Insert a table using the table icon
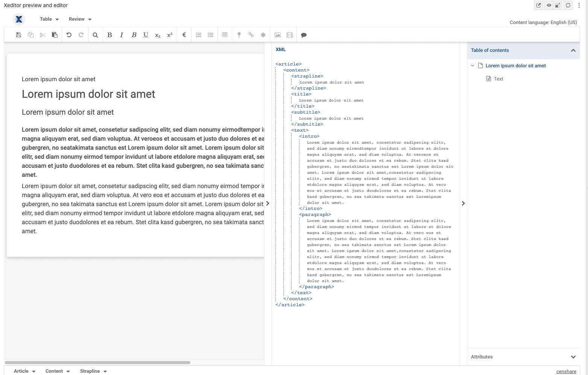588x375 pixels. click(x=225, y=35)
